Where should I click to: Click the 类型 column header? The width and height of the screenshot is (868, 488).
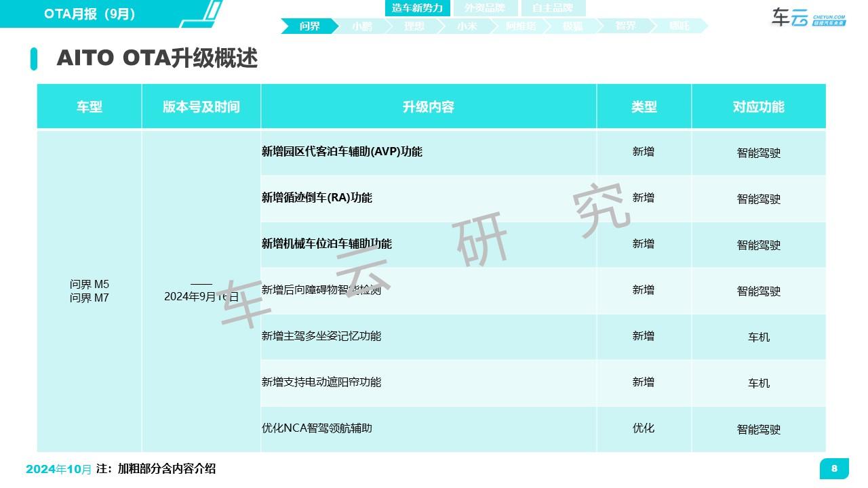644,106
